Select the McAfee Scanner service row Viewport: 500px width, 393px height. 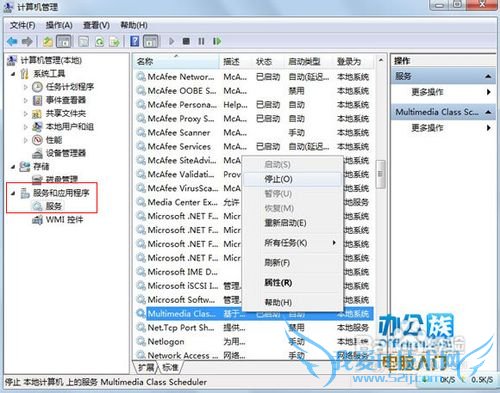click(254, 132)
